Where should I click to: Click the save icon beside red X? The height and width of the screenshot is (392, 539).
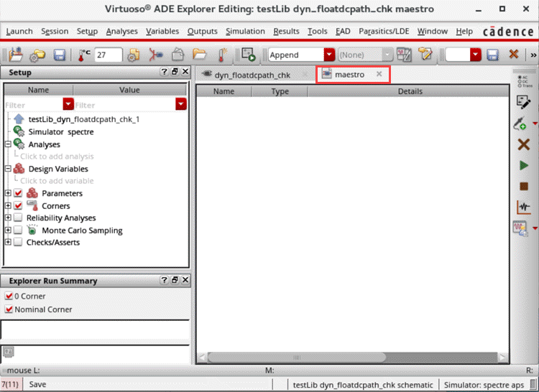[492, 55]
